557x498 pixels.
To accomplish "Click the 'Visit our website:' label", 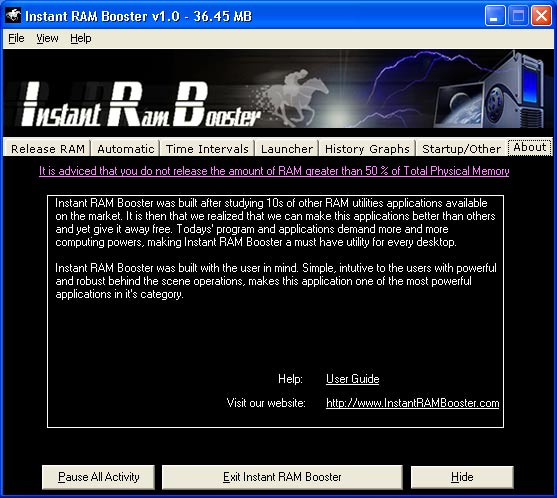I will point(266,403).
